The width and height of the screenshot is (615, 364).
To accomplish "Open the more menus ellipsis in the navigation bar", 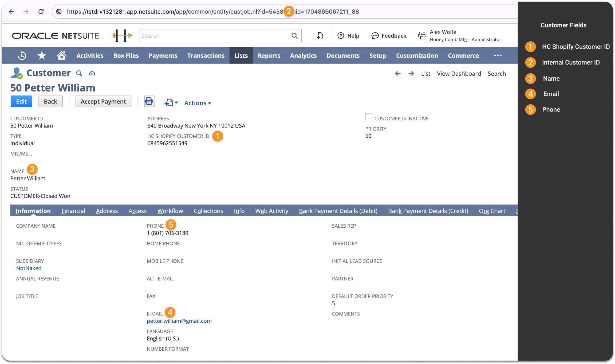I will [x=498, y=56].
